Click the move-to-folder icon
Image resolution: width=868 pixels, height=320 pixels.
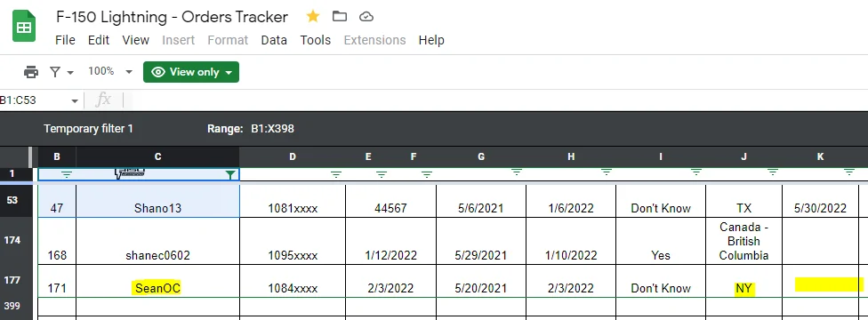coord(340,17)
